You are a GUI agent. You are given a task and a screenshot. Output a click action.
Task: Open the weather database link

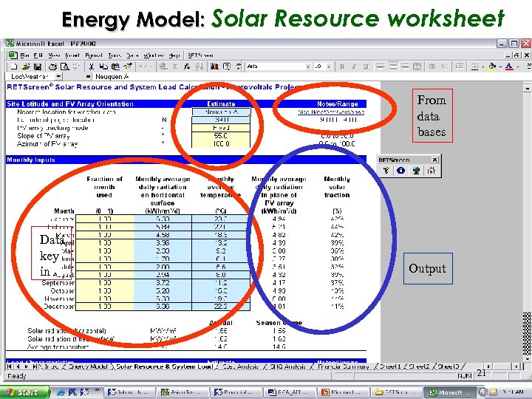(331, 112)
